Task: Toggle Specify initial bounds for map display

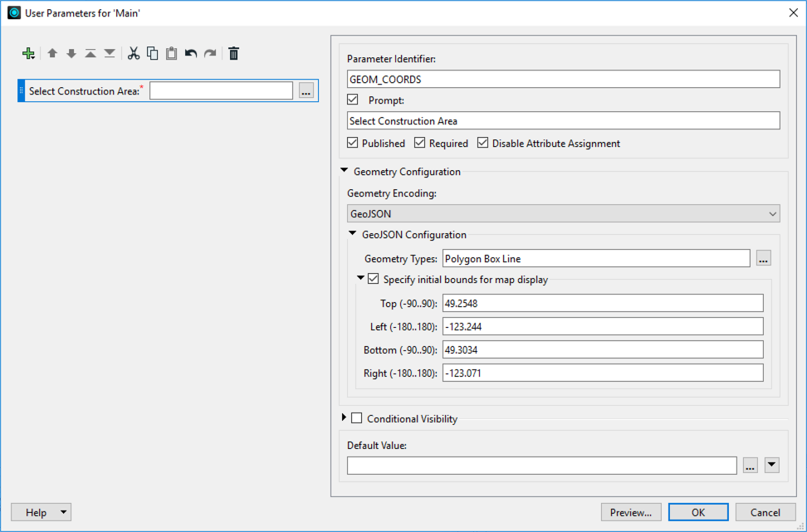Action: tap(374, 279)
